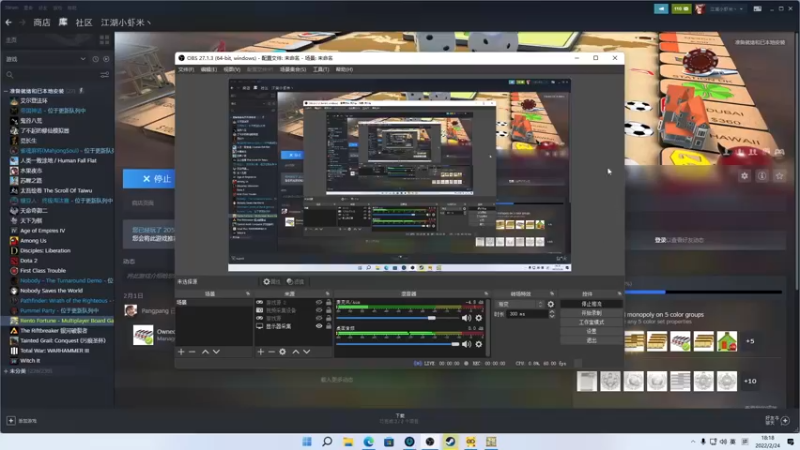Move scene up in OBS Scenes panel

click(205, 352)
